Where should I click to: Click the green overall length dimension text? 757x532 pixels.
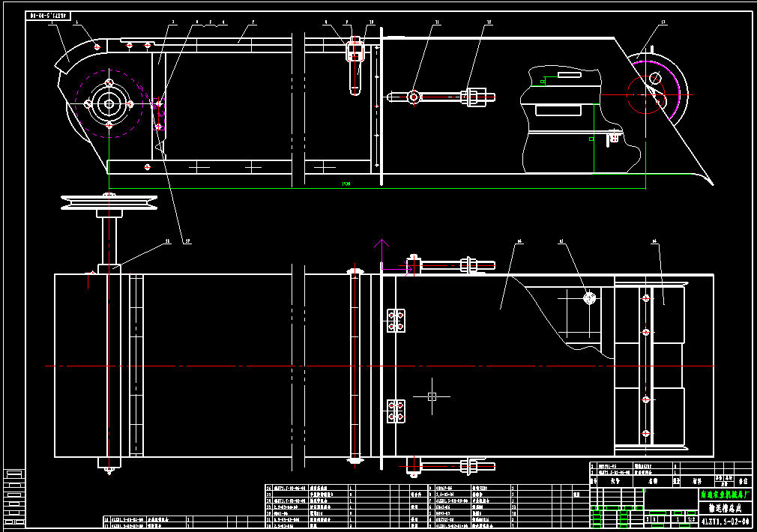tap(346, 184)
